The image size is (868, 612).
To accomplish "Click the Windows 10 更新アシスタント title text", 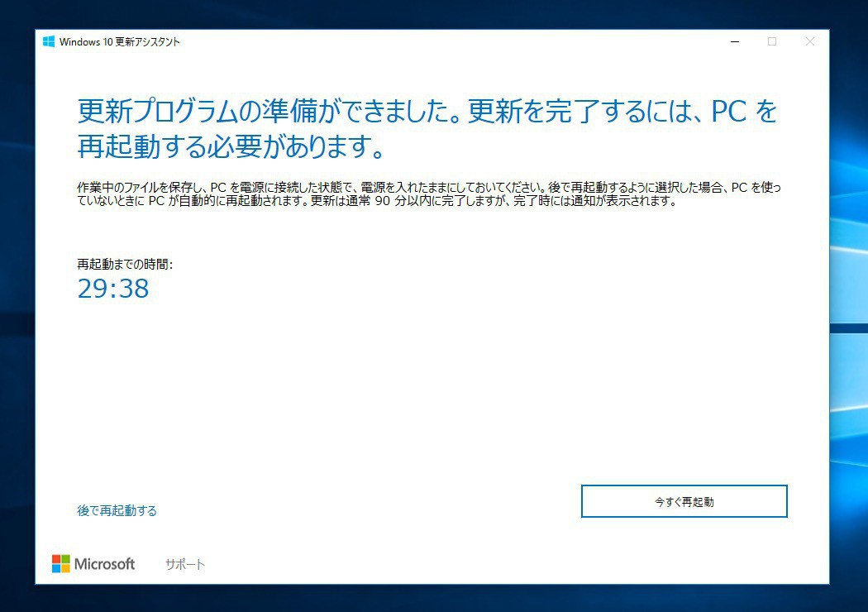I will point(120,42).
